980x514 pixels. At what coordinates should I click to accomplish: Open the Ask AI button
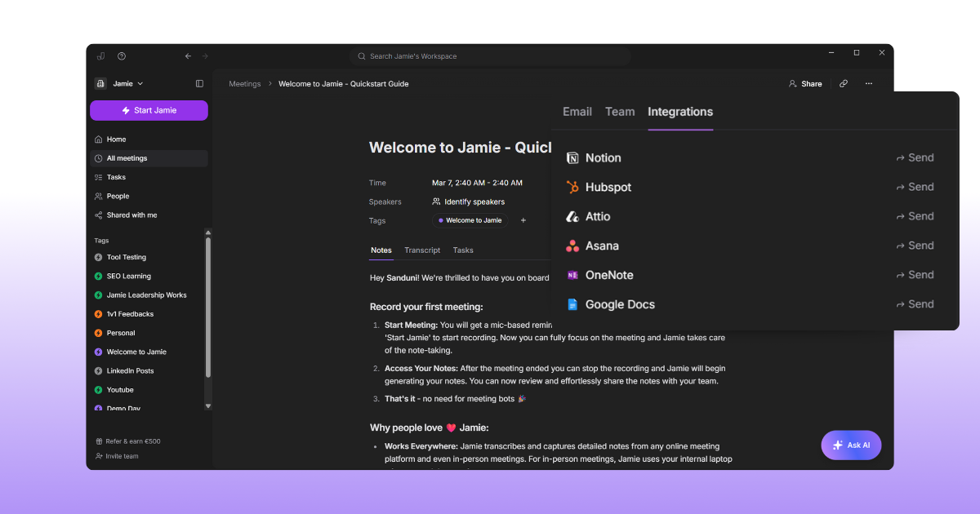coord(851,445)
